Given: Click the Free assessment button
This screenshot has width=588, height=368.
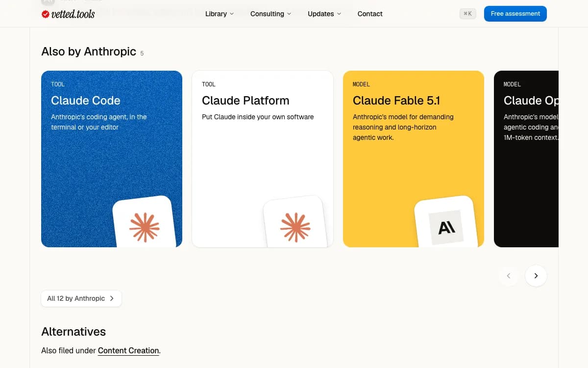Looking at the screenshot, I should (x=515, y=14).
